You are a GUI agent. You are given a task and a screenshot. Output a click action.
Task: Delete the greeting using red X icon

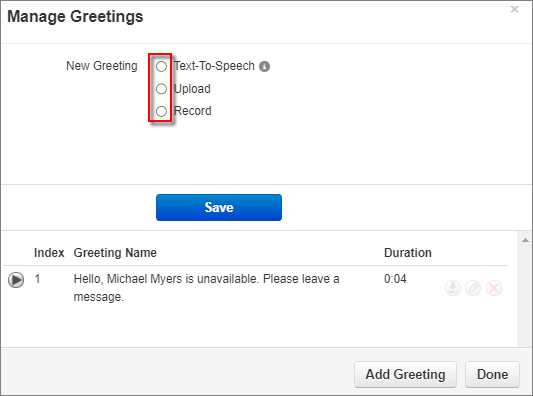point(494,288)
